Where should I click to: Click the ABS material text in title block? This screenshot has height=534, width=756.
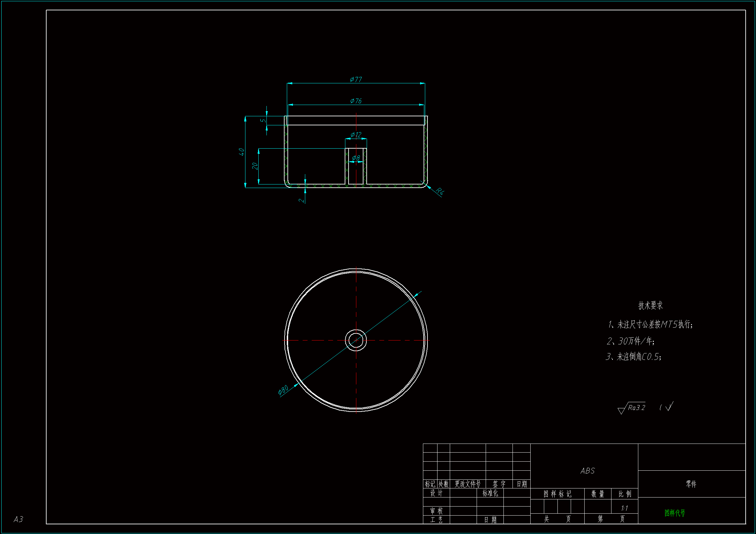[x=588, y=471]
